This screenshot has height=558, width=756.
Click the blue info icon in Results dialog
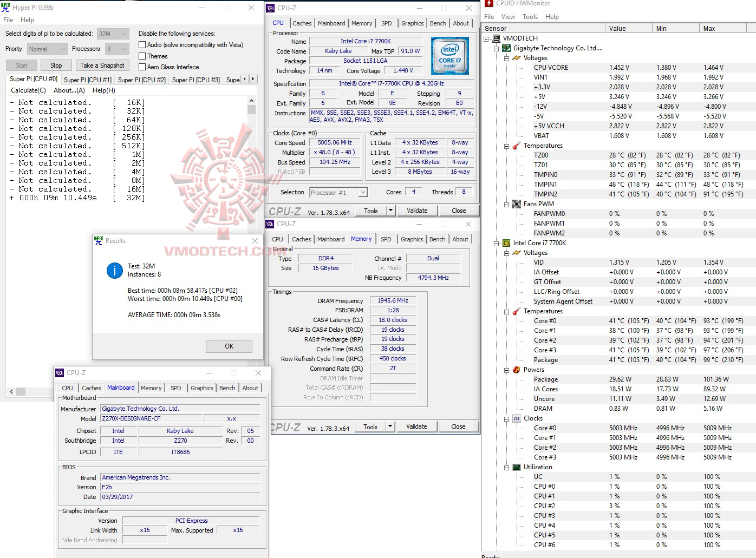click(x=115, y=271)
